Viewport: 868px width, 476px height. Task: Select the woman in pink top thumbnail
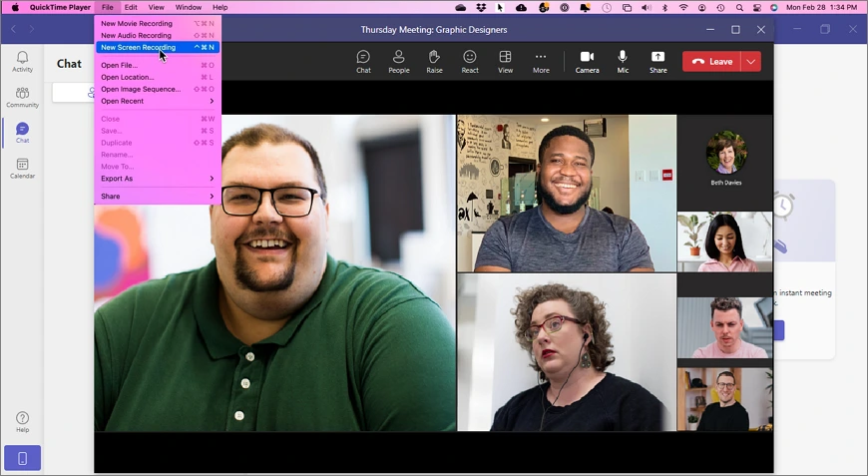click(x=724, y=241)
